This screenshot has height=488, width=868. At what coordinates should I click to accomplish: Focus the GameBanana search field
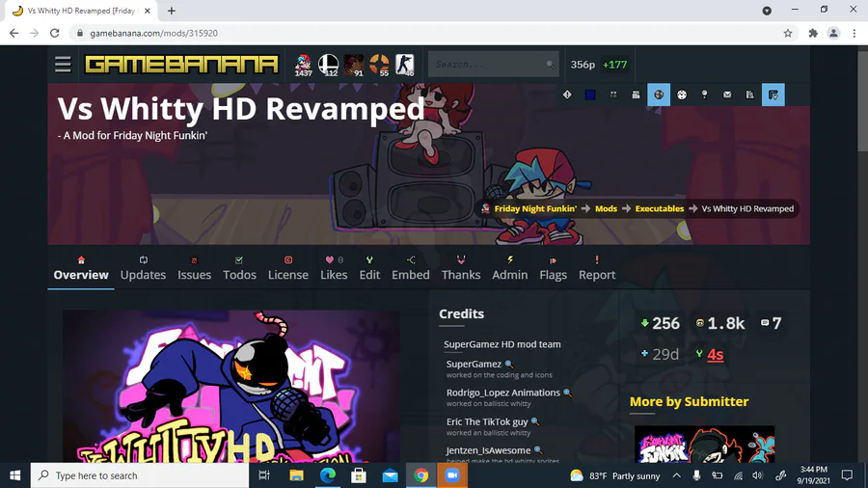click(x=493, y=65)
